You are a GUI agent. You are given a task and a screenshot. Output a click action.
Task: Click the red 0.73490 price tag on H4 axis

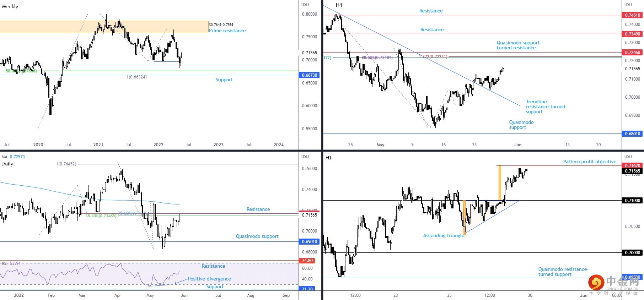633,34
